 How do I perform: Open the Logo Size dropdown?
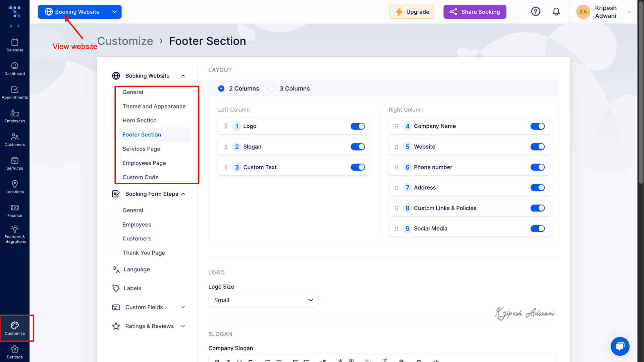click(264, 300)
